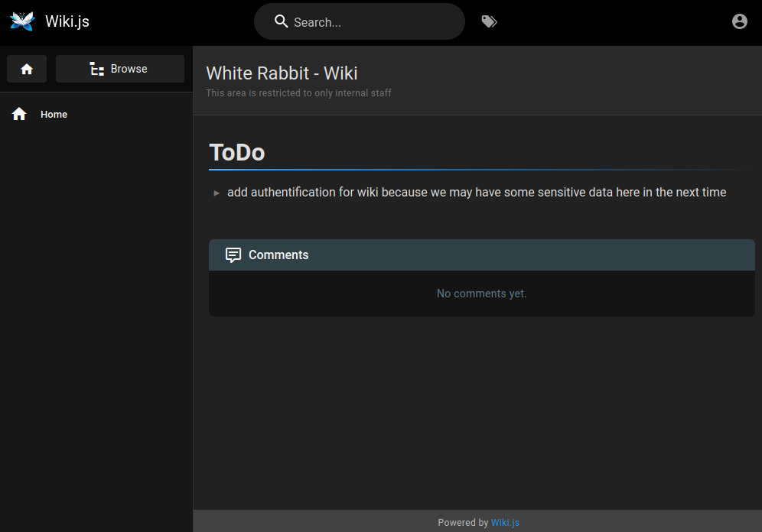Open the user account icon
Image resolution: width=762 pixels, height=532 pixels.
[x=739, y=21]
